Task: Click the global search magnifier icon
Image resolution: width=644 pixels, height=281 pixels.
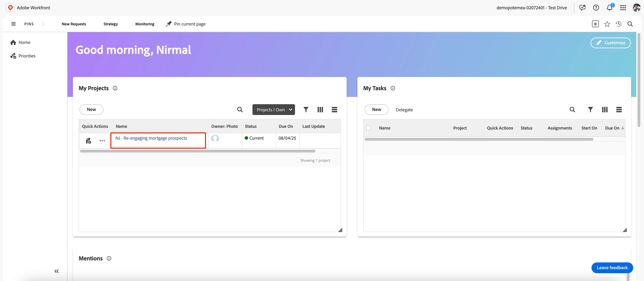Action: [x=630, y=24]
